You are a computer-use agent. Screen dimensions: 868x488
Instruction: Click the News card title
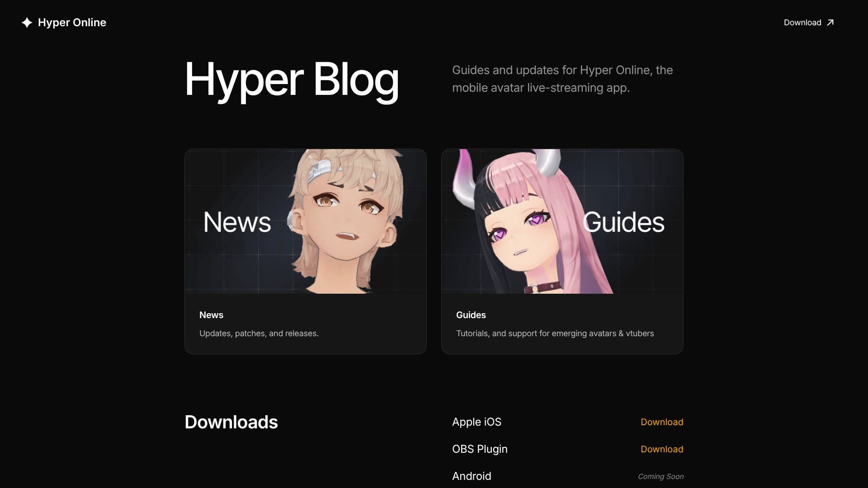(211, 315)
